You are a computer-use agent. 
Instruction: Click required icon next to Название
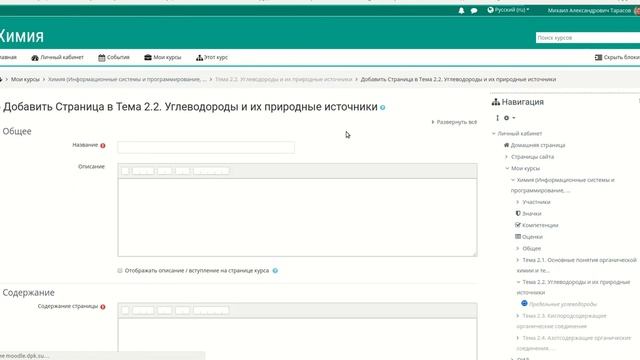click(103, 146)
